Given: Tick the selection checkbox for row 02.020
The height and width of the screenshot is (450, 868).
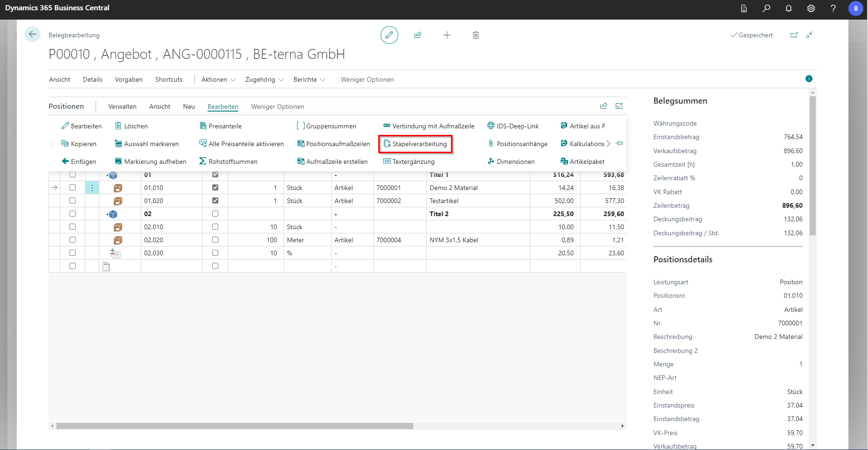Looking at the screenshot, I should click(x=72, y=240).
